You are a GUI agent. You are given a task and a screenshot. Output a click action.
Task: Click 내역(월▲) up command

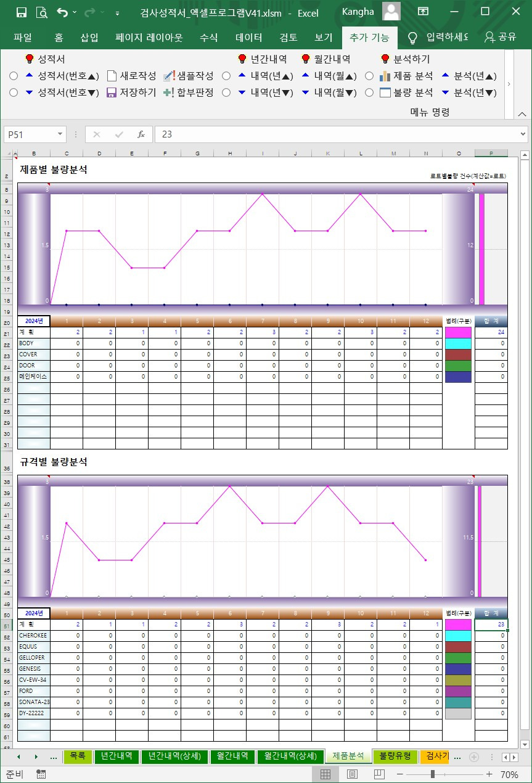(329, 76)
